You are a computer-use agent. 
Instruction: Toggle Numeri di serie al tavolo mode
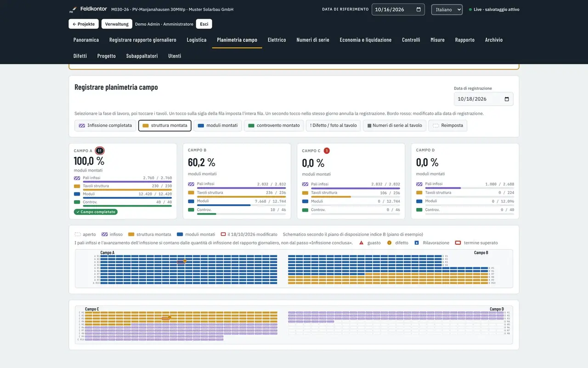point(395,126)
